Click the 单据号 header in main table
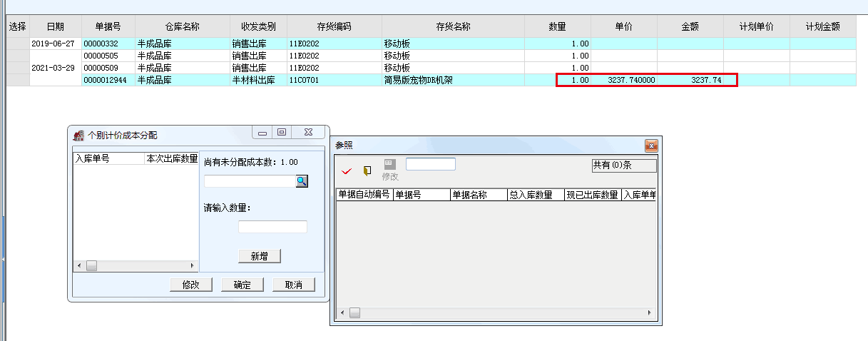 (108, 26)
